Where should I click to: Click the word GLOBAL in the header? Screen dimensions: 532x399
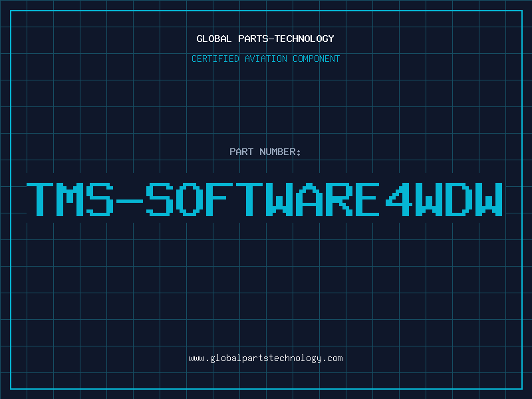[211, 39]
